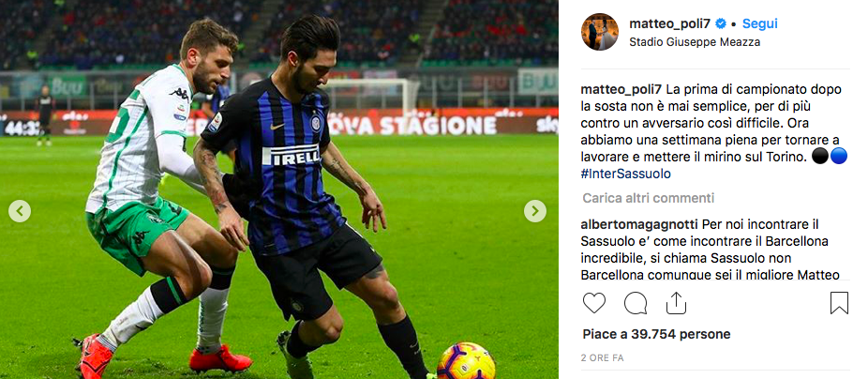The height and width of the screenshot is (379, 868).
Task: Click matteo_poli7 username in the caption
Action: (x=621, y=89)
